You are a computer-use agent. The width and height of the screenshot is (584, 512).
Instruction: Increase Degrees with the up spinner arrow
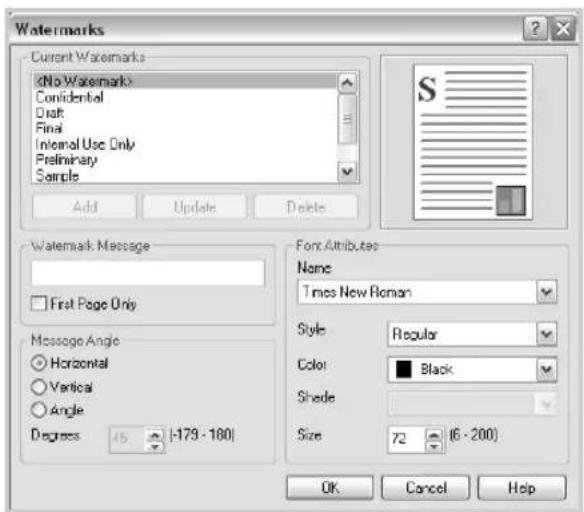point(155,434)
